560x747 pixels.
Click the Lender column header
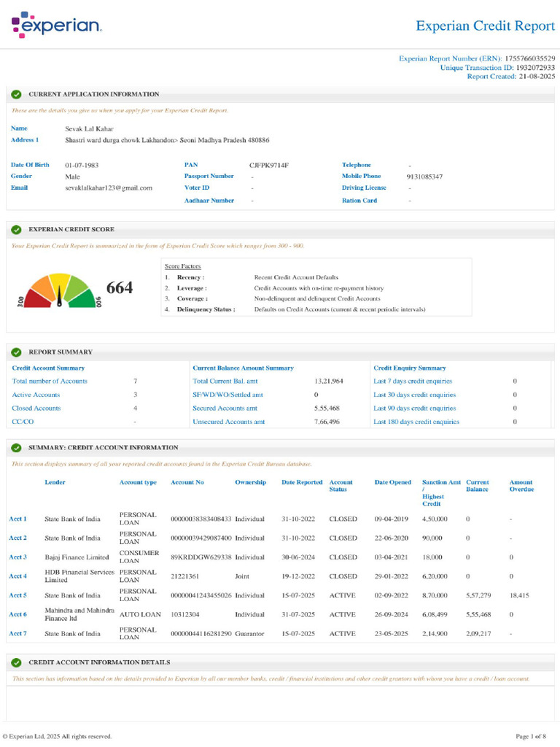[55, 482]
